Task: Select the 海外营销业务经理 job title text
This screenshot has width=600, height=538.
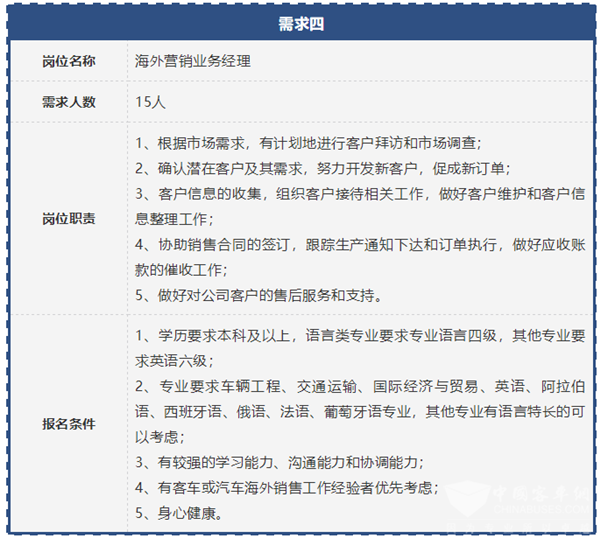Action: [192, 61]
